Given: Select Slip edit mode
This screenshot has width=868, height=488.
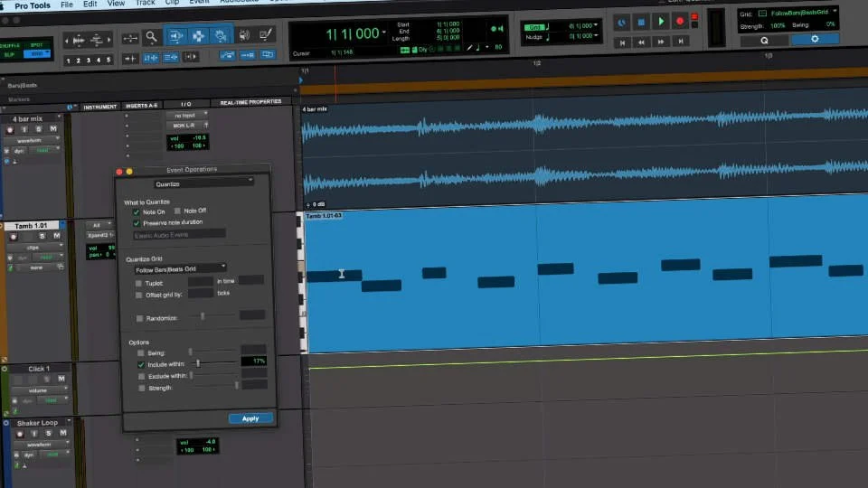Looking at the screenshot, I should (x=9, y=54).
